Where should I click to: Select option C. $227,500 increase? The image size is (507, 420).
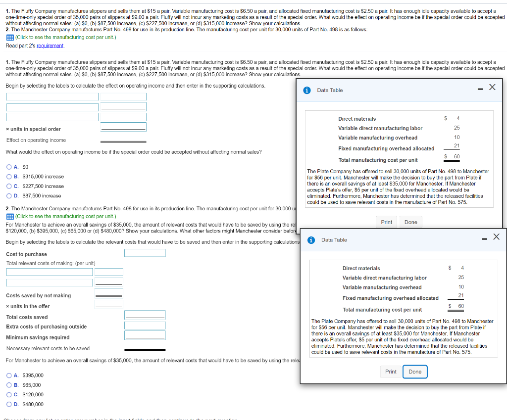click(x=9, y=187)
